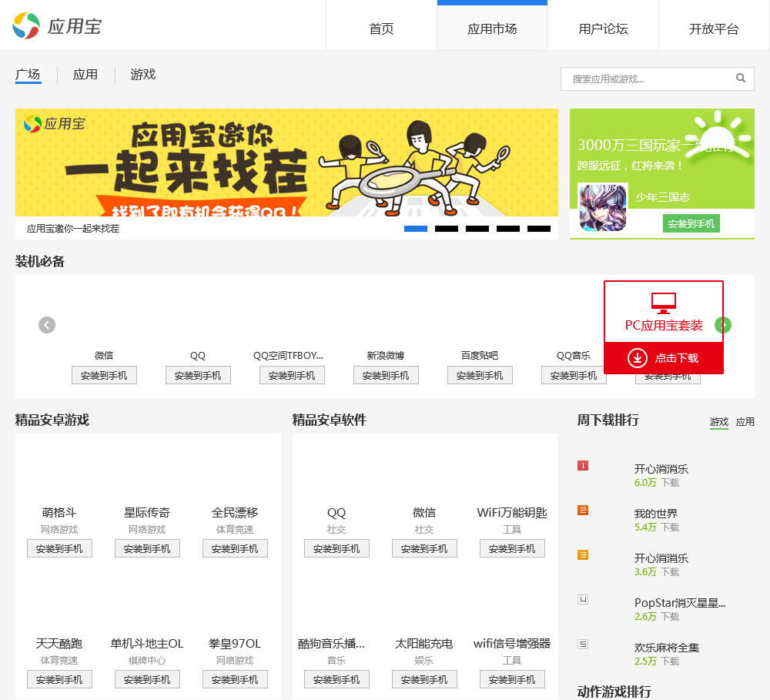Screen dimensions: 770x700
Task: Install 新浪微博 to phone
Action: point(386,375)
